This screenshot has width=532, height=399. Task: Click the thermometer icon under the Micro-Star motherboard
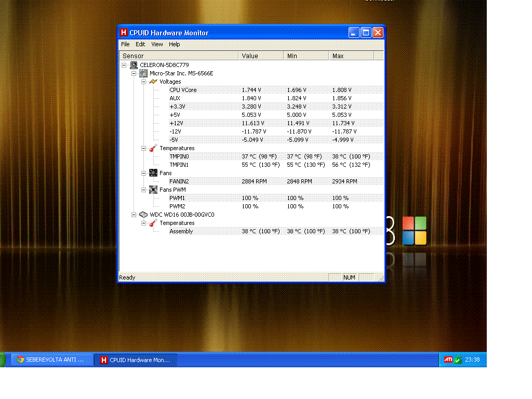pyautogui.click(x=153, y=148)
